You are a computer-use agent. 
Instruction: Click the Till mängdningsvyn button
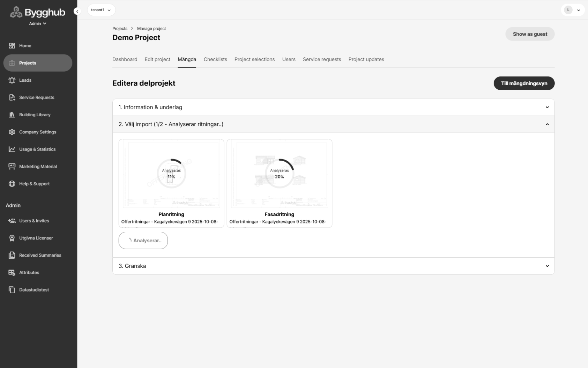[x=524, y=83]
